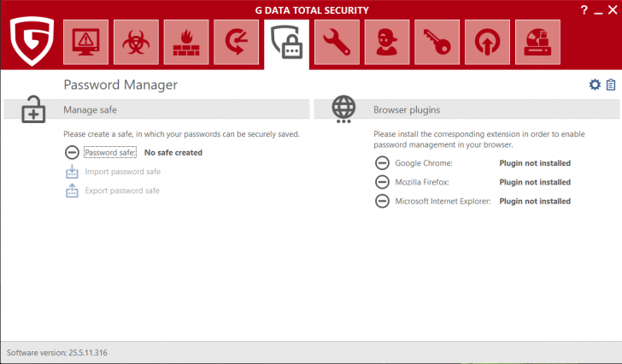Click the Software version text

57,353
